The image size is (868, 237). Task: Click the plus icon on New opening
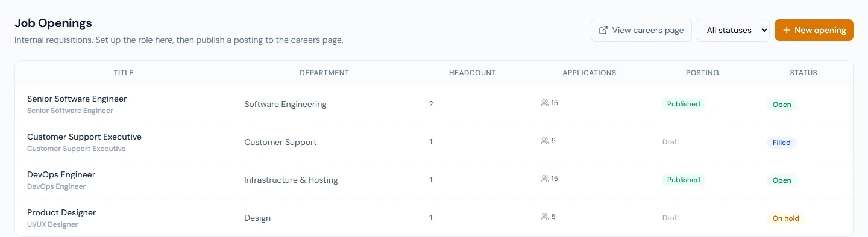point(786,30)
